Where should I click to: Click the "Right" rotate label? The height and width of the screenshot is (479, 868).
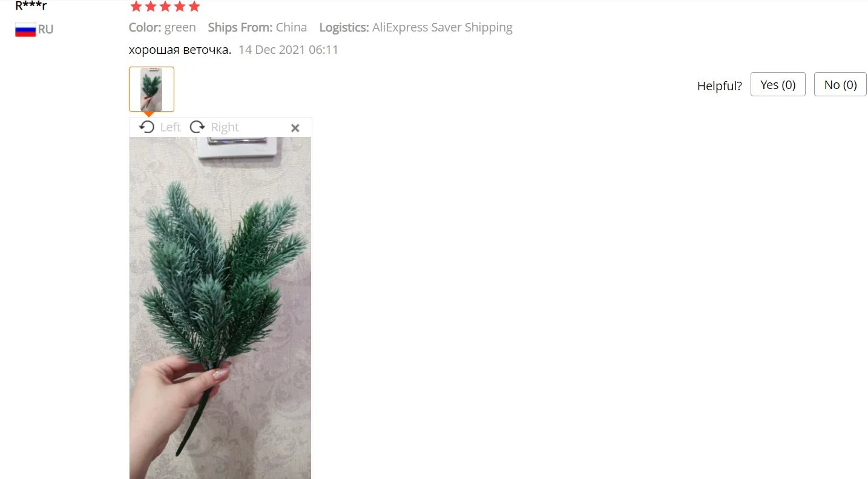[x=225, y=127]
